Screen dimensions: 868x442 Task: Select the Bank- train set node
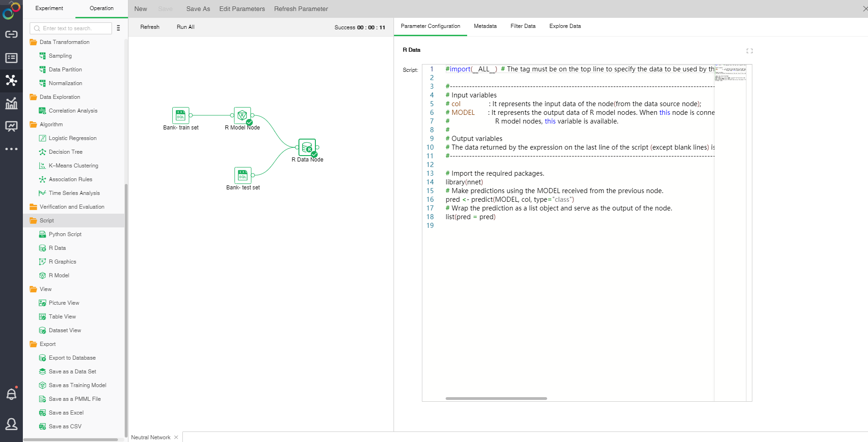tap(181, 115)
